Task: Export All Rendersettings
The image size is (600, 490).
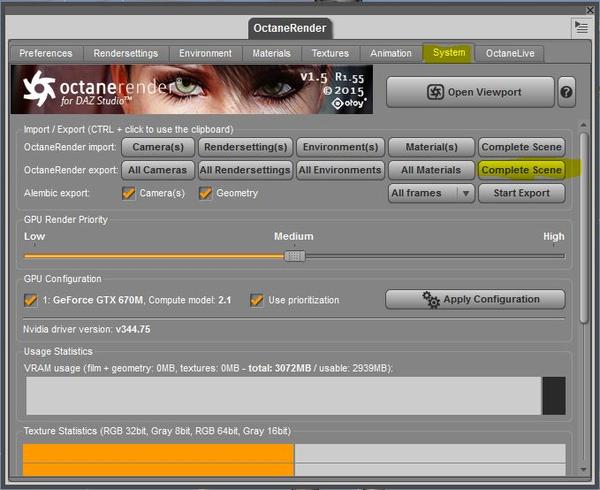Action: point(245,170)
